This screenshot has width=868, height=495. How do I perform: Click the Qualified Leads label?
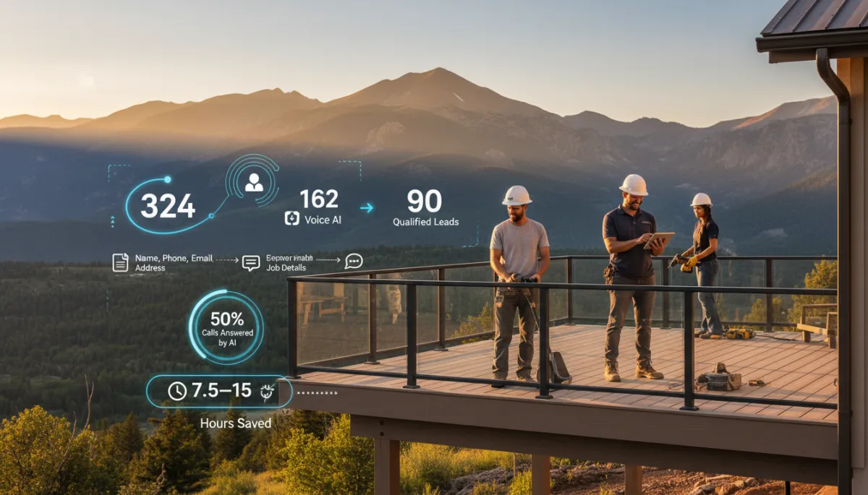point(425,223)
